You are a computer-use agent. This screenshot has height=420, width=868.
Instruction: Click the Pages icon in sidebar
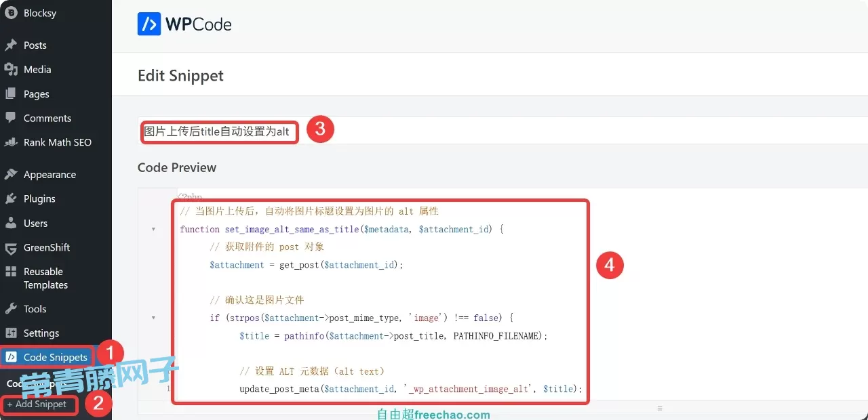[10, 93]
